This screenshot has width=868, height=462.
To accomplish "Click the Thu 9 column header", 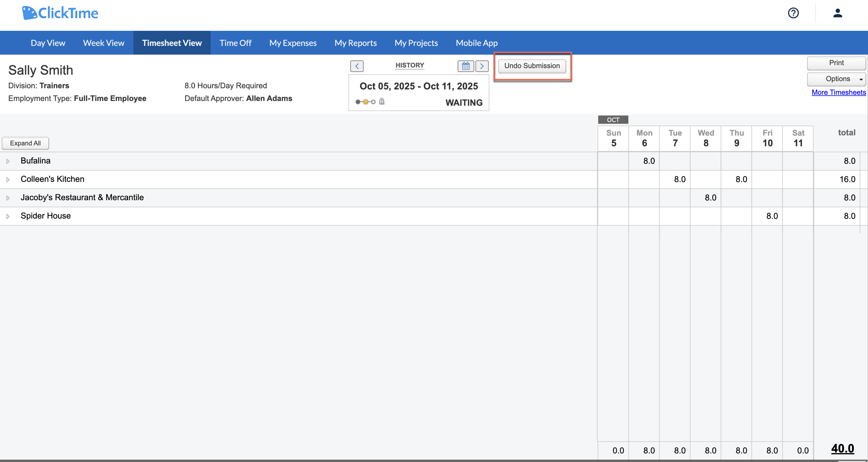I will click(737, 138).
